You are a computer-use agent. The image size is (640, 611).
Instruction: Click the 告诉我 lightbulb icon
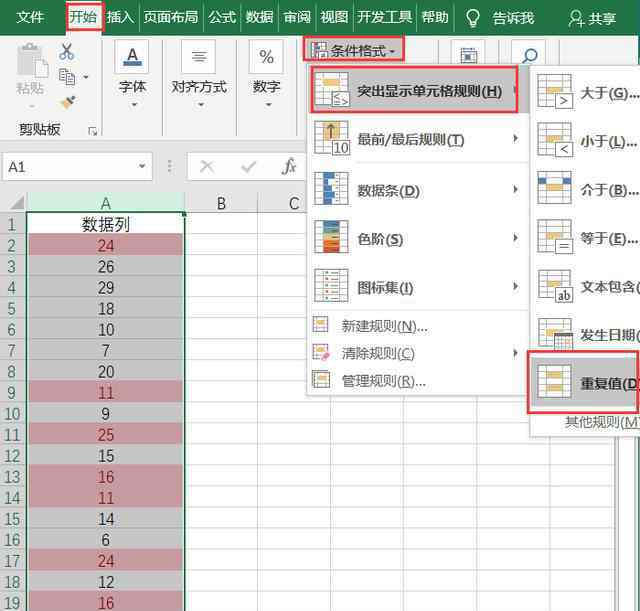[473, 18]
